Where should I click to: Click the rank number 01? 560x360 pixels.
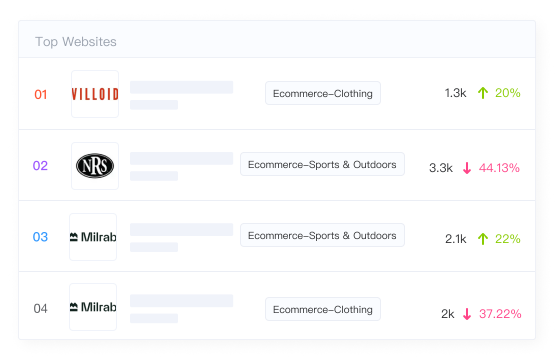[x=41, y=95]
